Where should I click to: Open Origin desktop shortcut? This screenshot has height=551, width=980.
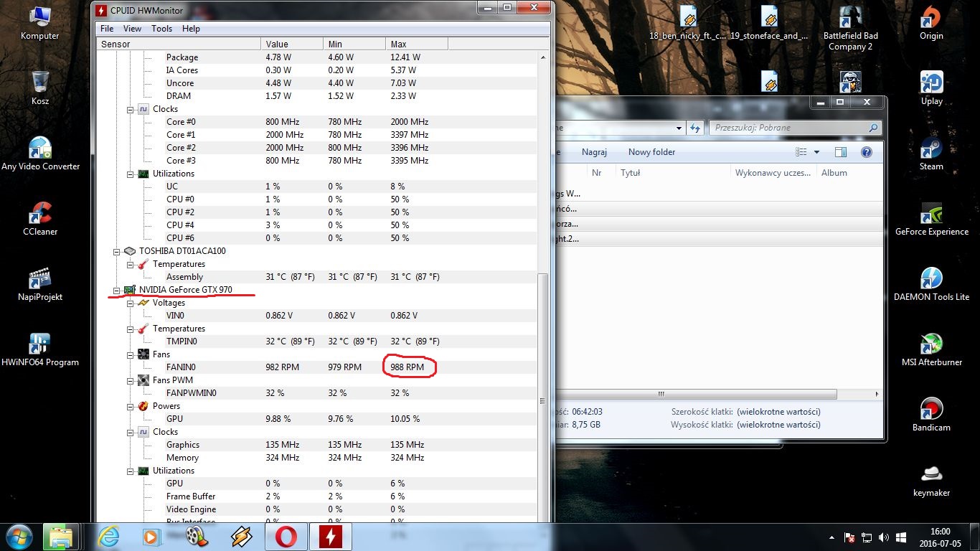click(x=931, y=24)
